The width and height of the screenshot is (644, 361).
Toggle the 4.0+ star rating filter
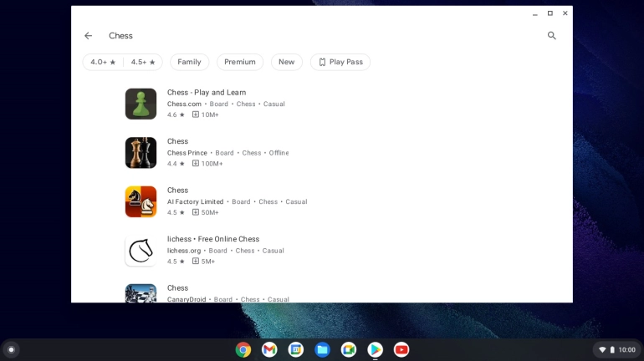click(x=103, y=62)
